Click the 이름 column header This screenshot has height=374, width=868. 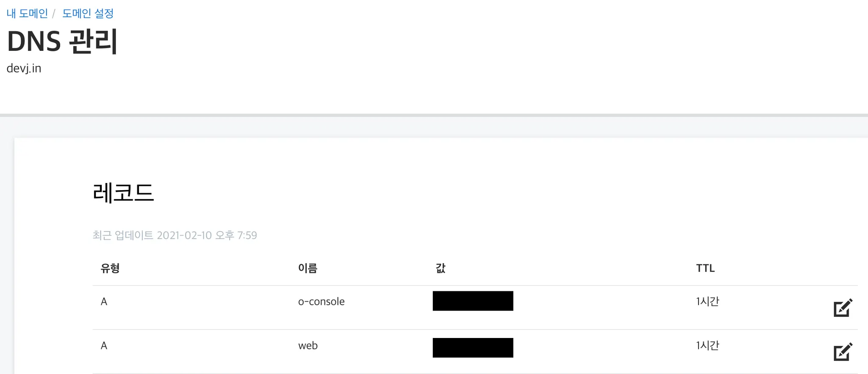coord(308,268)
